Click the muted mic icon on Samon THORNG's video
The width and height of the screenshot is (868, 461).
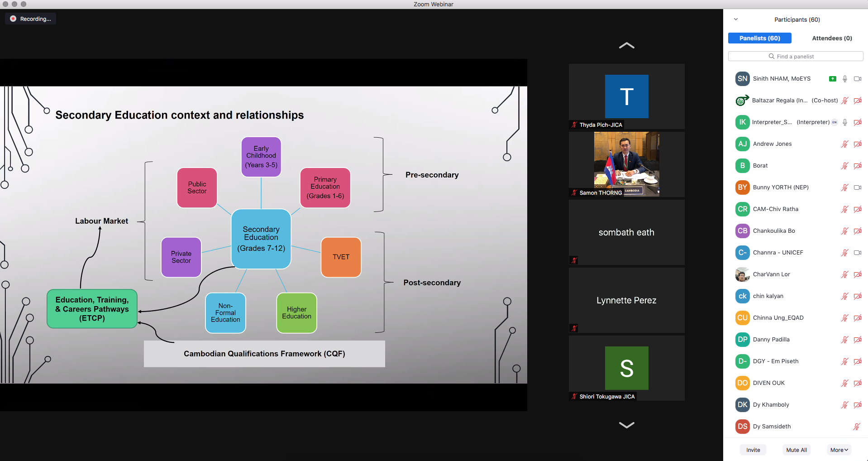(574, 193)
